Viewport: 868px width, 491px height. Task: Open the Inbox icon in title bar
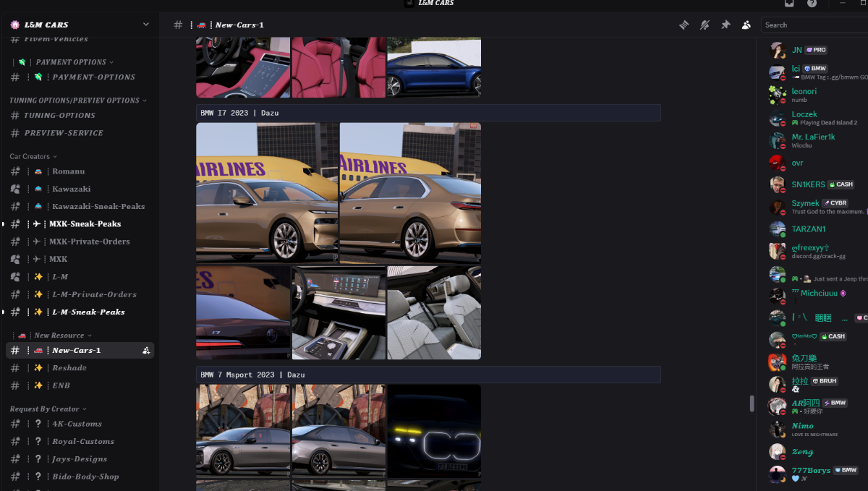(x=789, y=4)
